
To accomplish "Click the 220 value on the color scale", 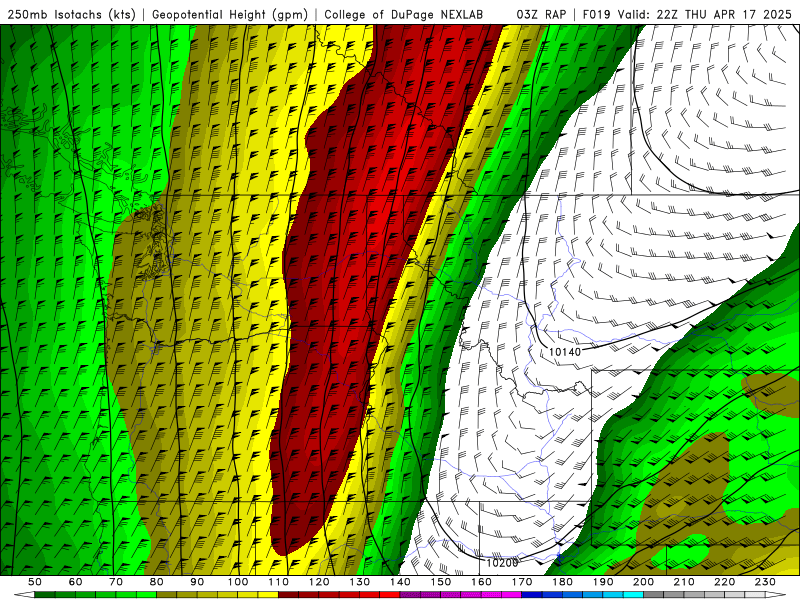I will point(724,582).
